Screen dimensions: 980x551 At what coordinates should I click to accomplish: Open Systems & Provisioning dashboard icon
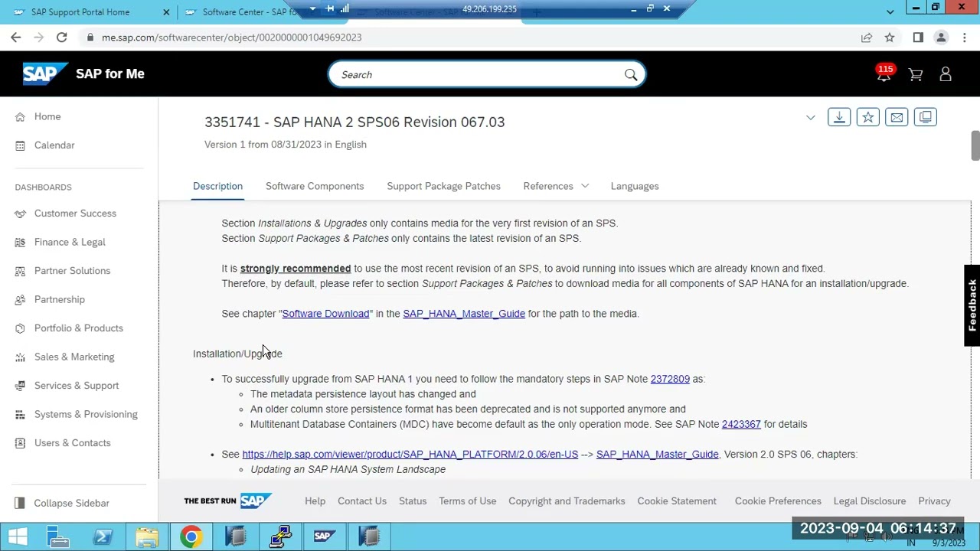[20, 415]
